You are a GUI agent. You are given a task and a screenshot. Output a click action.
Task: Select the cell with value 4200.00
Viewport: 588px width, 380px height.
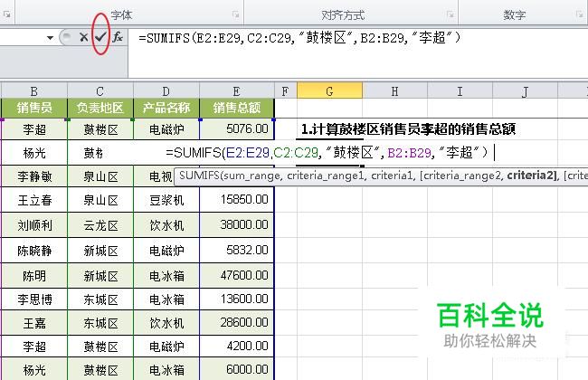tap(237, 346)
